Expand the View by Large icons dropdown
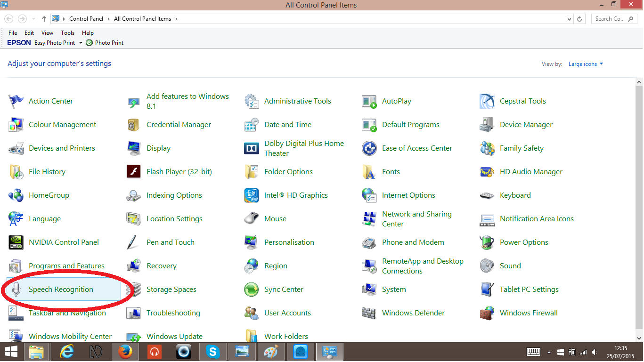This screenshot has height=362, width=644. pyautogui.click(x=586, y=64)
